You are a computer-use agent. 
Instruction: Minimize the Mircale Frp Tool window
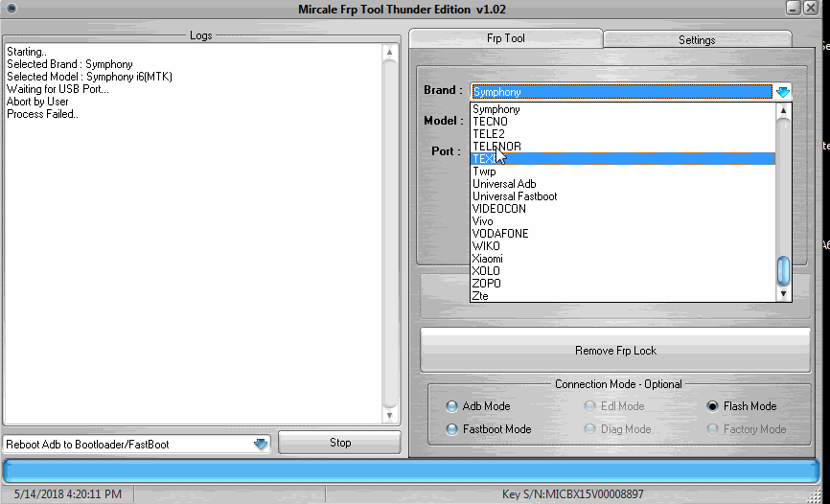pyautogui.click(x=793, y=8)
